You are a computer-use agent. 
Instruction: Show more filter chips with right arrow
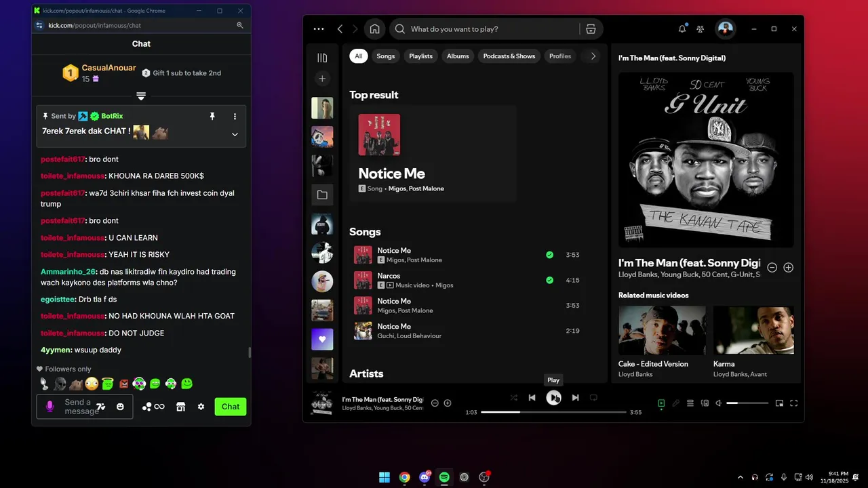pyautogui.click(x=593, y=56)
